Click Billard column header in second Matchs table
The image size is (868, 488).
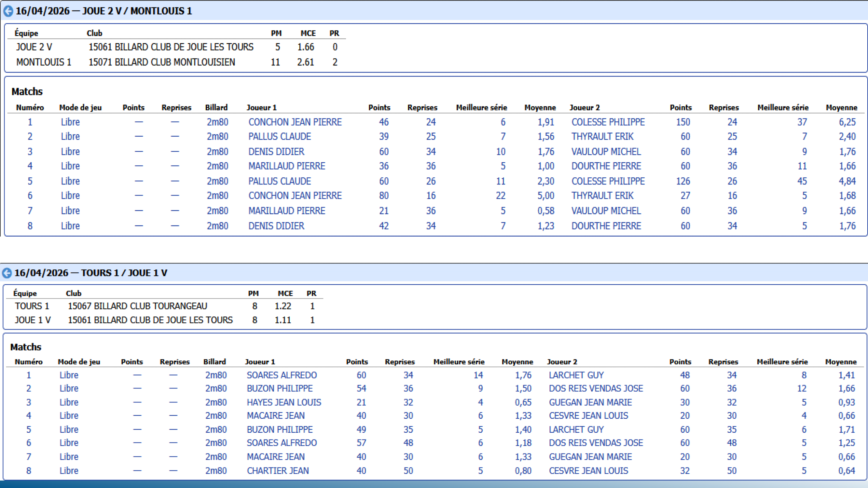tap(214, 362)
